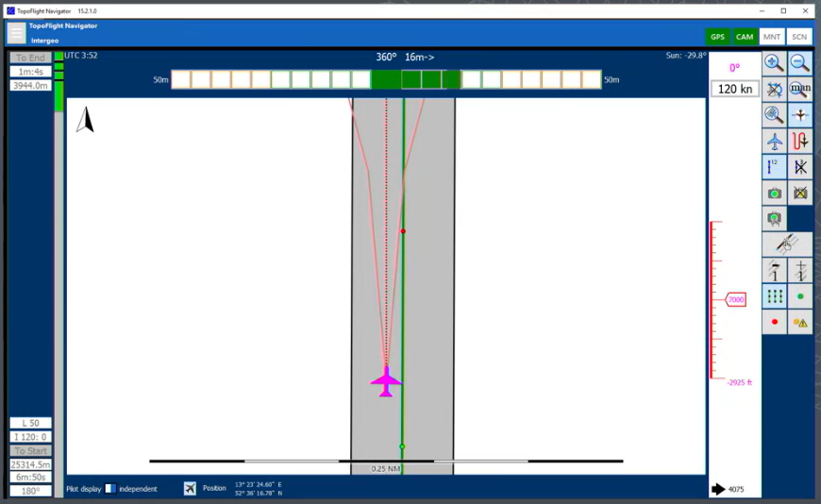Click the airplane icon beside Position
This screenshot has width=821, height=504.
click(x=190, y=488)
